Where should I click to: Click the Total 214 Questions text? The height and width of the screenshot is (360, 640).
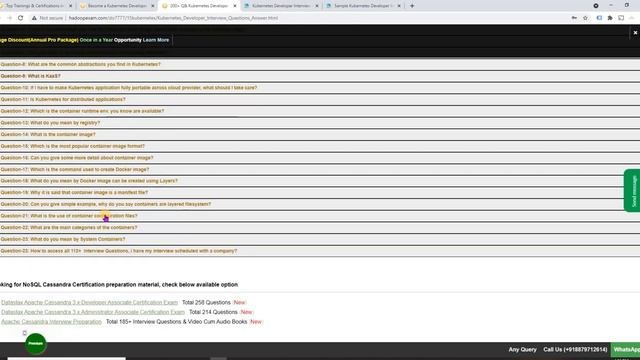click(x=213, y=312)
